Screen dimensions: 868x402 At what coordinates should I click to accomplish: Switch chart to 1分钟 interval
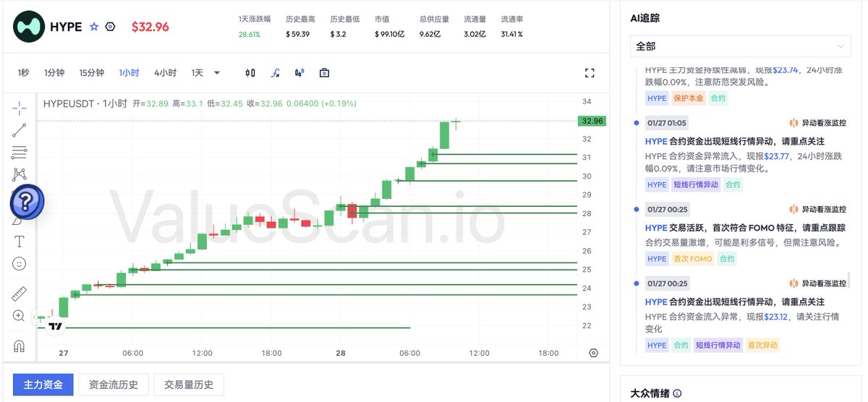point(54,72)
